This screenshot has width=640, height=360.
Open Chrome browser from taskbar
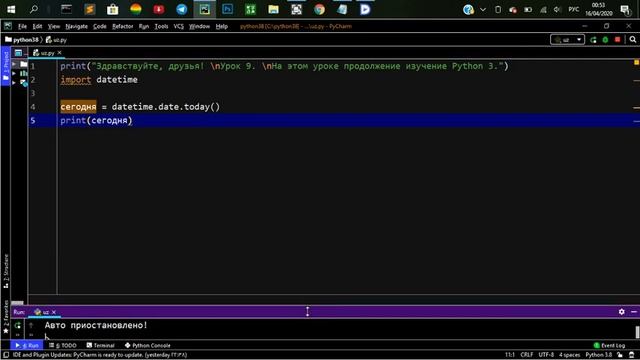tap(319, 9)
